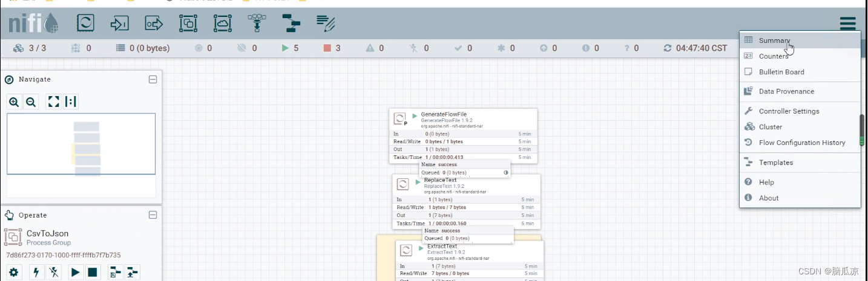Screen dimensions: 868x281
Task: Enable components with lightning bolt button
Action: pos(36,273)
